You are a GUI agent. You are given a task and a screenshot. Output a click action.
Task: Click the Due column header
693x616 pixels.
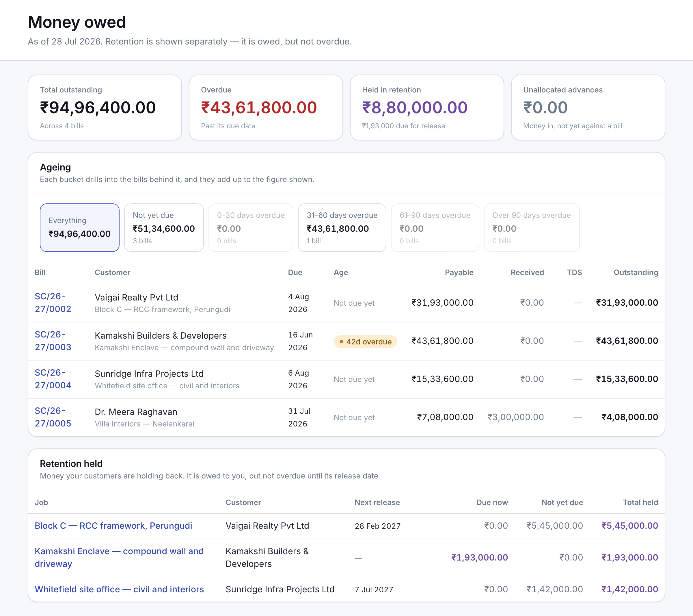[295, 272]
